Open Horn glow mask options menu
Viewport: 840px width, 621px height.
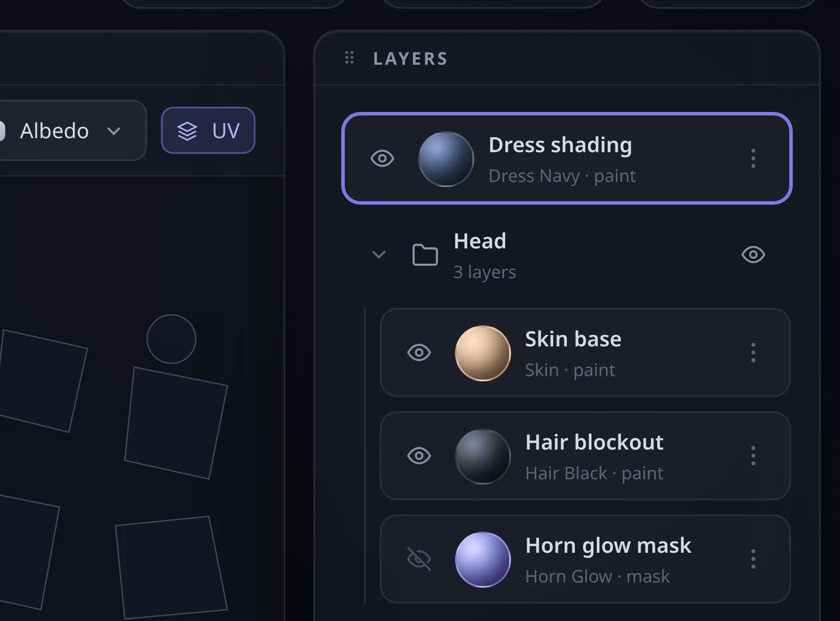point(753,559)
